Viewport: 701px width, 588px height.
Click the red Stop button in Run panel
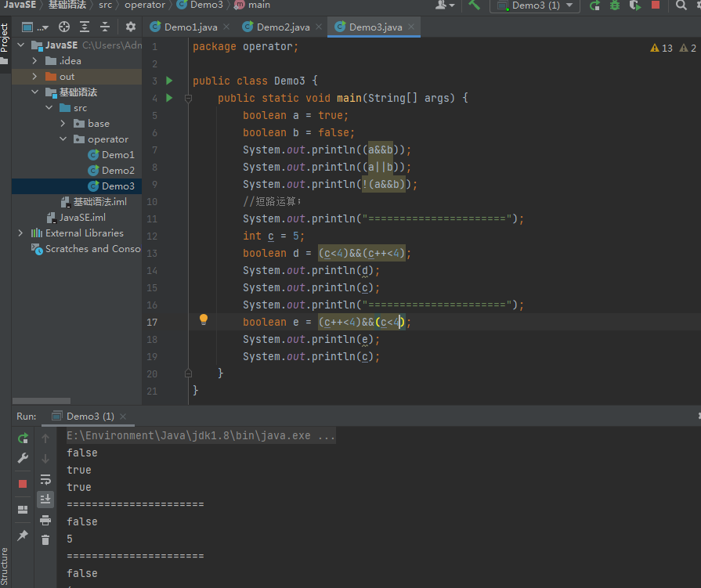click(23, 484)
